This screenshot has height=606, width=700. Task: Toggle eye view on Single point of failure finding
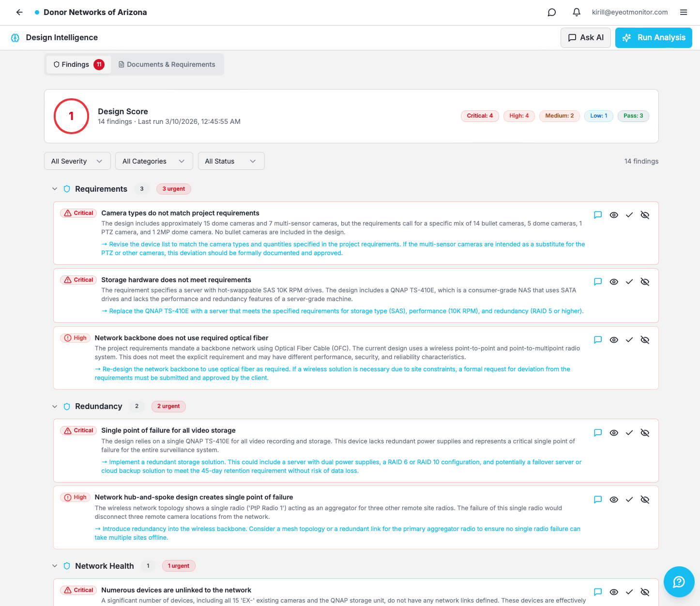(613, 433)
